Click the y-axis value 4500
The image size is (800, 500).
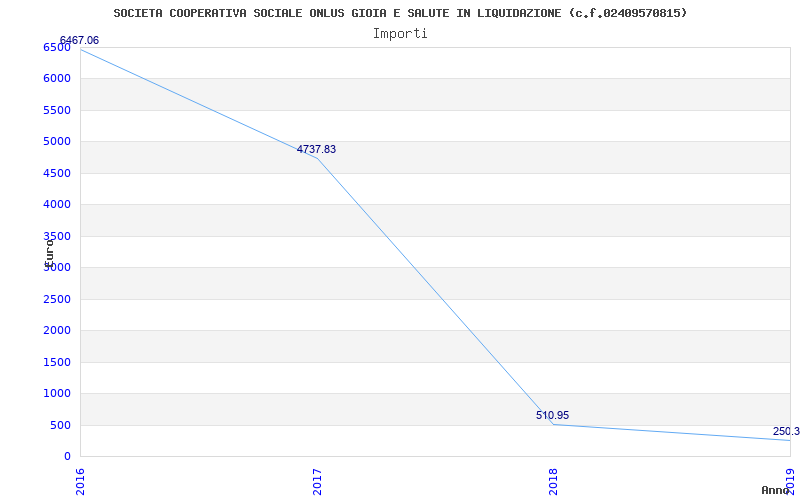click(56, 173)
